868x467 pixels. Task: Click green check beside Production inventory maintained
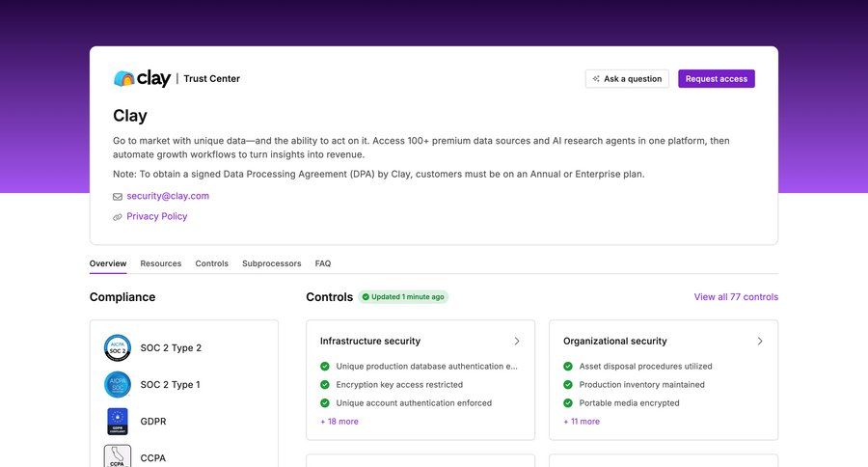pos(568,384)
